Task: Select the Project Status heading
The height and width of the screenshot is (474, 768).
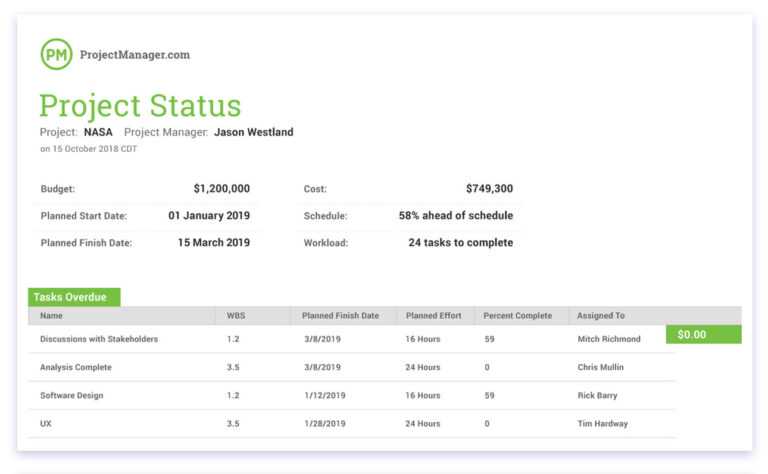Action: tap(140, 106)
